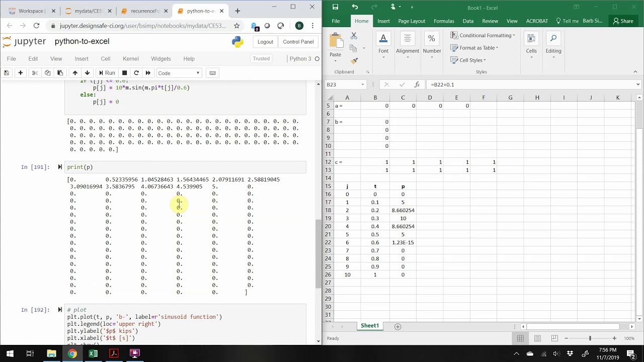Copy selected cells in Jupyter toolbar

point(47,73)
